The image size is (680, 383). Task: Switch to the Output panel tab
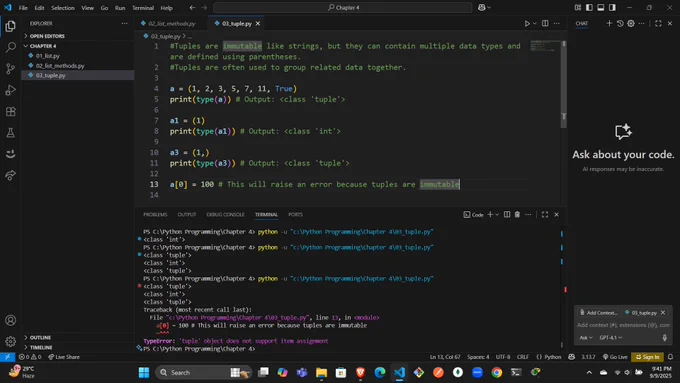[186, 214]
